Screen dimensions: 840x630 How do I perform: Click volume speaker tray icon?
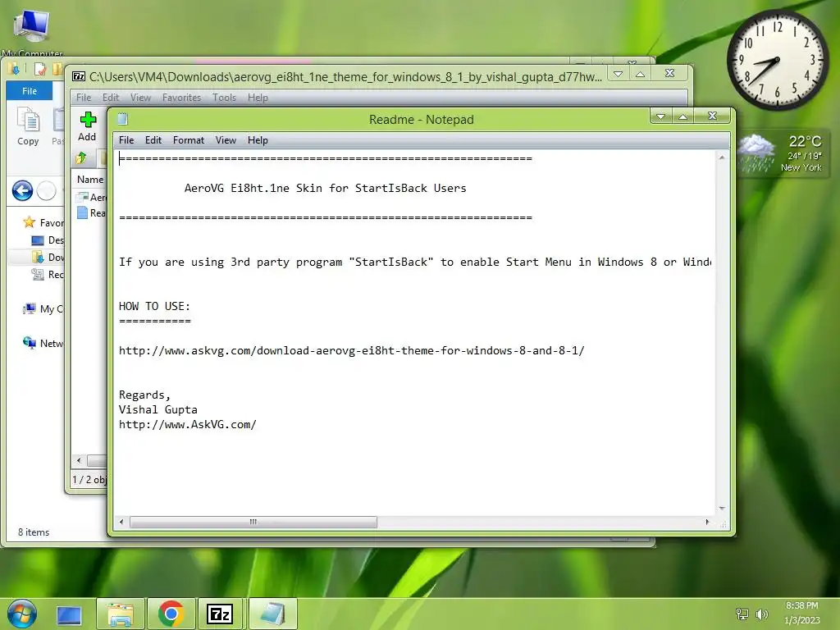pos(761,614)
